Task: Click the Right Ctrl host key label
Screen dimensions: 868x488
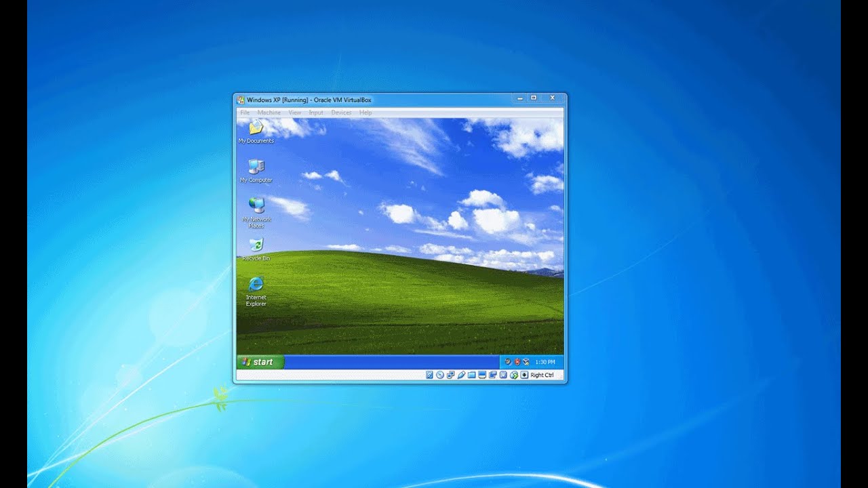Action: (x=542, y=375)
